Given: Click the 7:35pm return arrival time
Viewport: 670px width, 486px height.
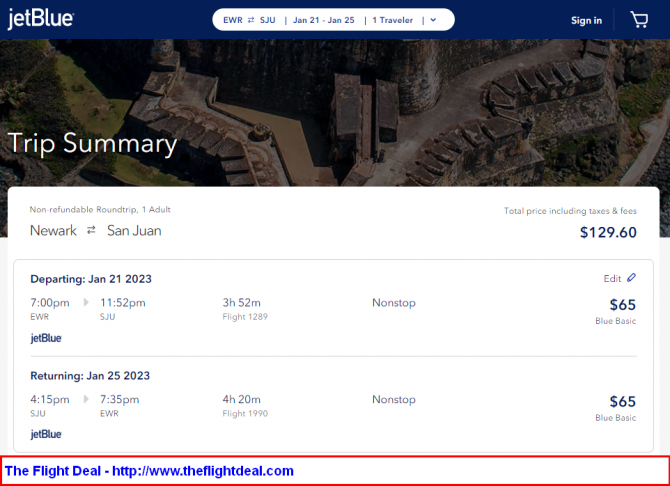Looking at the screenshot, I should 120,400.
